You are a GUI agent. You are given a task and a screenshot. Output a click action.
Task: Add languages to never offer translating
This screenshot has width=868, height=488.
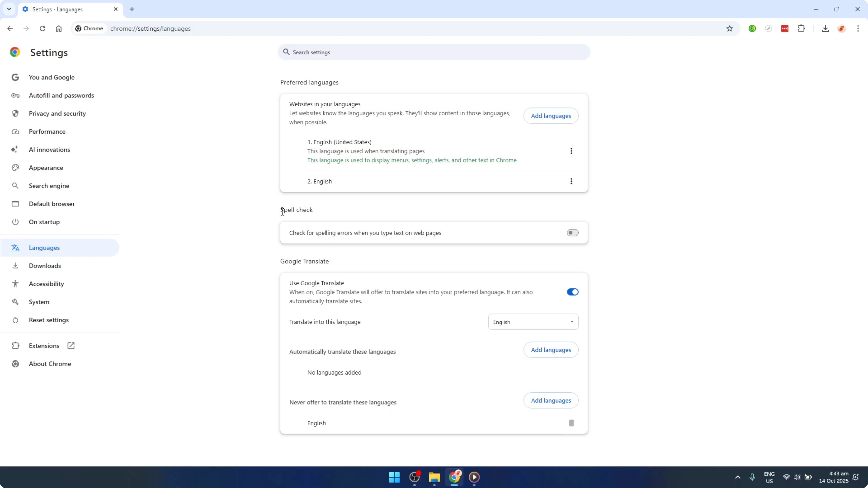[551, 401]
